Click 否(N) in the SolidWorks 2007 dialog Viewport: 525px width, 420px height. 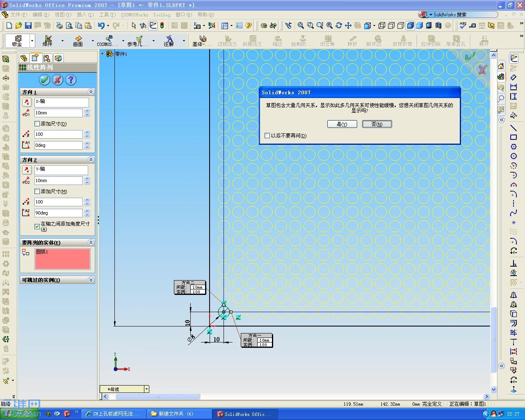[377, 124]
